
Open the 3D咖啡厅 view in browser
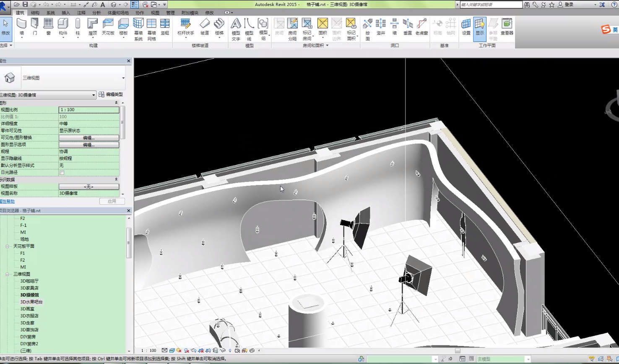point(29,281)
